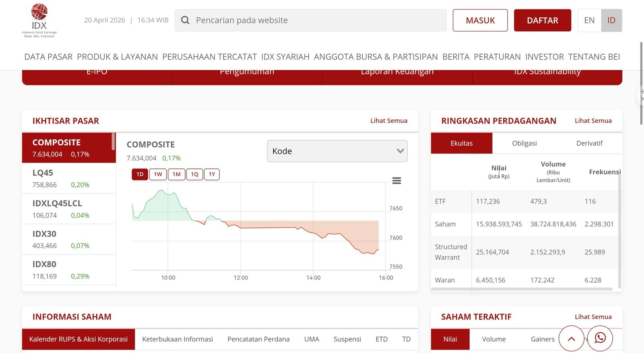Select the 1M chart range
644x353 pixels.
(176, 174)
